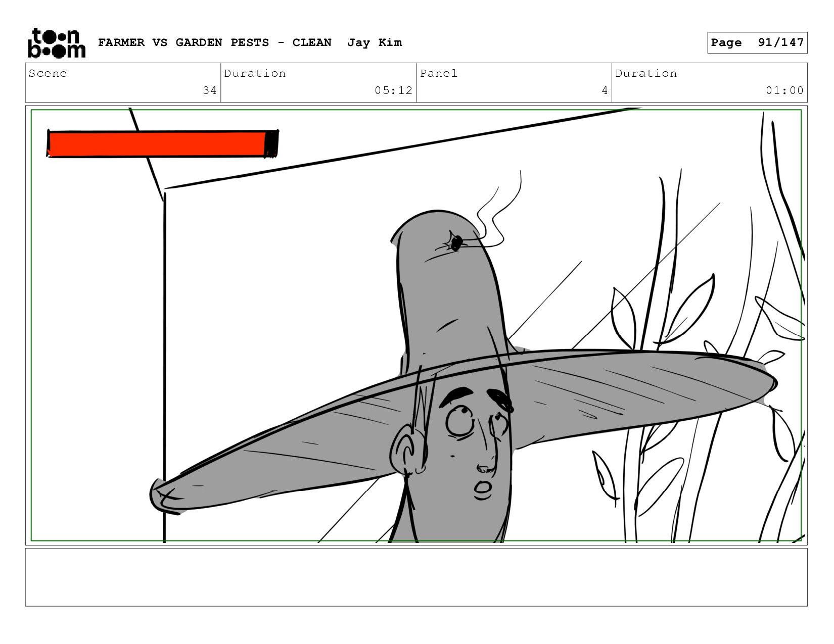Click the Toon Boom logo
834x644 pixels.
(56, 43)
